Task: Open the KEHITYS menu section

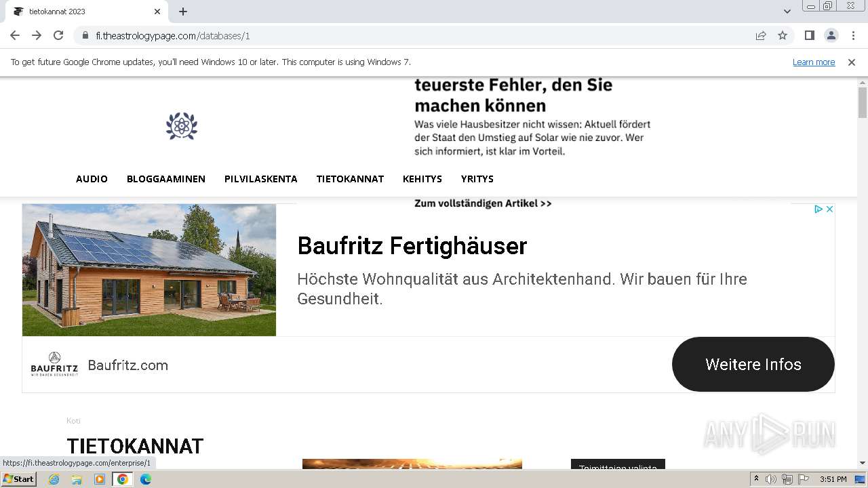Action: click(x=422, y=179)
